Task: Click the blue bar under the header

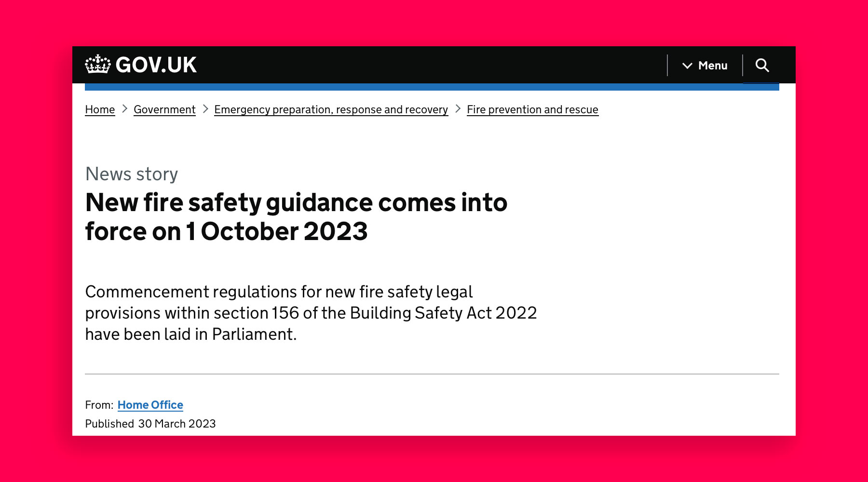Action: 432,87
